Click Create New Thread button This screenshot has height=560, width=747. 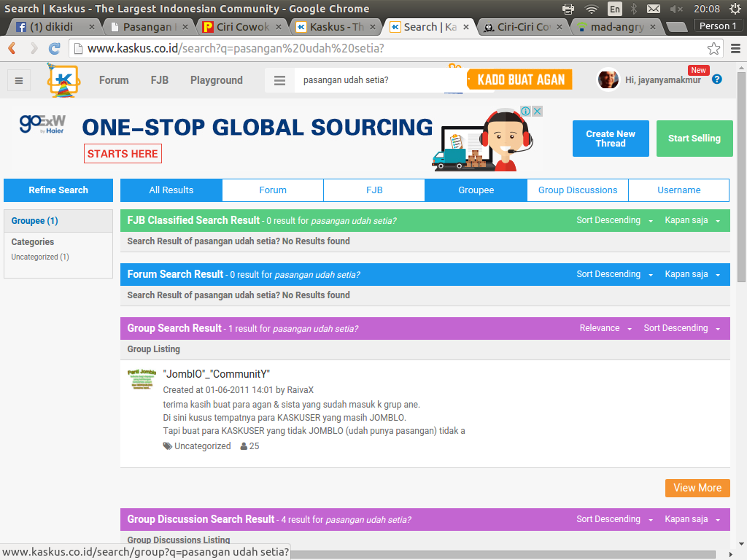(x=611, y=139)
